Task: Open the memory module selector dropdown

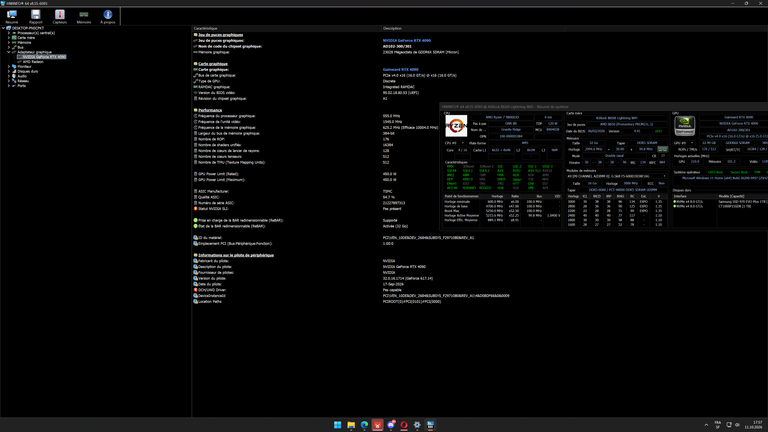Action: coord(617,176)
